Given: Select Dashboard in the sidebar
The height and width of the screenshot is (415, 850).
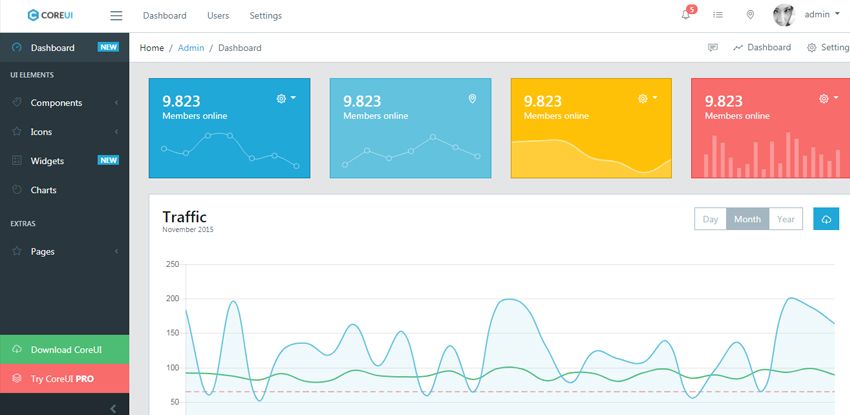Looking at the screenshot, I should 65,48.
